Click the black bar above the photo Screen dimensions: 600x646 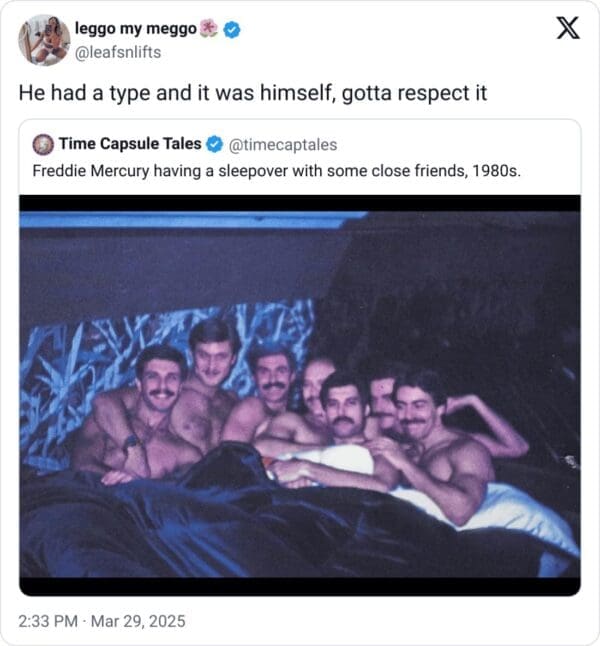tap(300, 202)
